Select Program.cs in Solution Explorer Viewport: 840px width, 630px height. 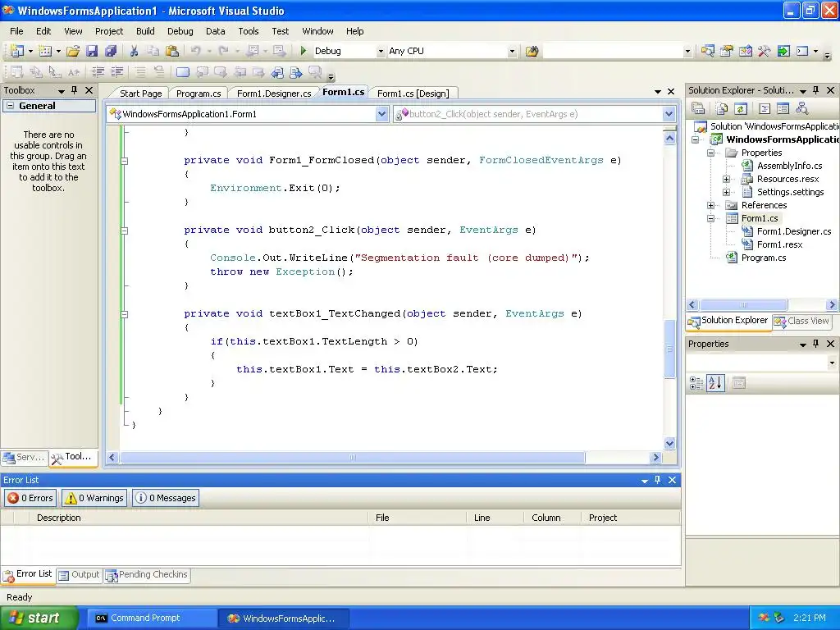764,258
